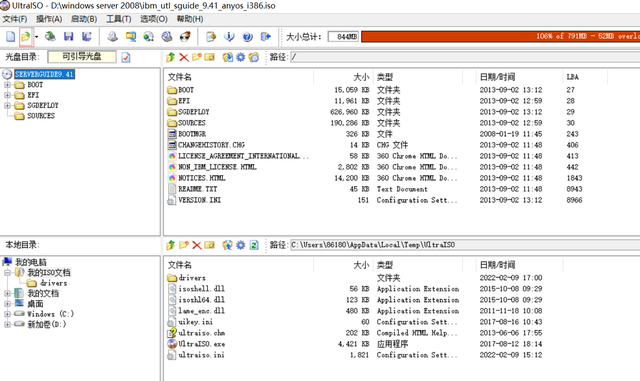Click the red X delete in local pane

click(x=197, y=245)
